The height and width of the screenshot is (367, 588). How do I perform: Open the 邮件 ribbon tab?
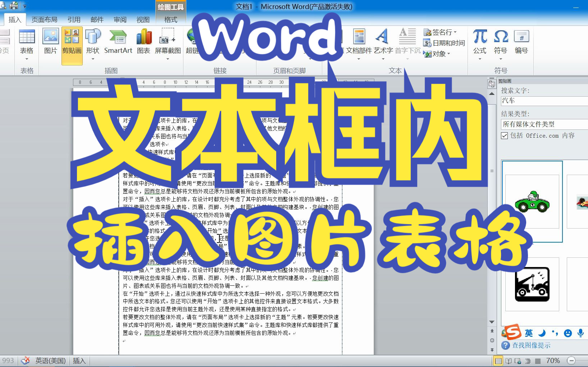click(97, 20)
